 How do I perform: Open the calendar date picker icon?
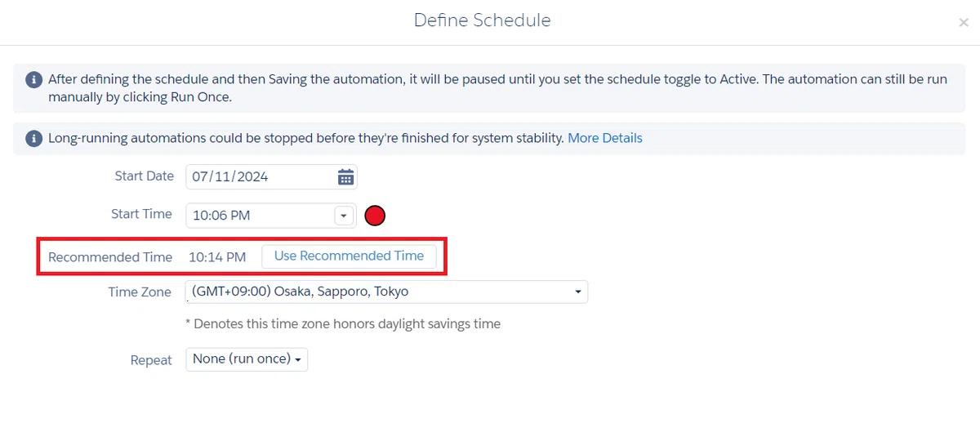click(x=345, y=177)
